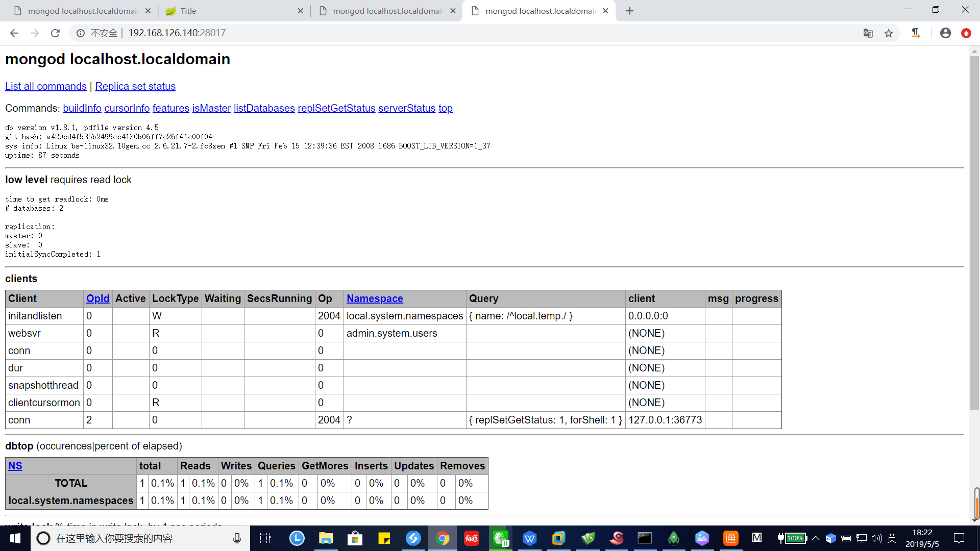Open the Replica set status link

coord(135,86)
